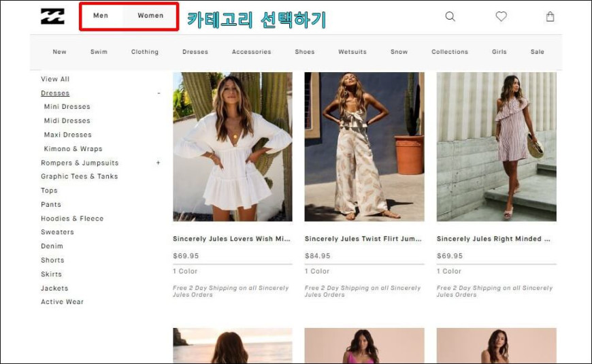This screenshot has height=364, width=592.
Task: Click $69.95 price under Lovers Wish
Action: pyautogui.click(x=186, y=256)
